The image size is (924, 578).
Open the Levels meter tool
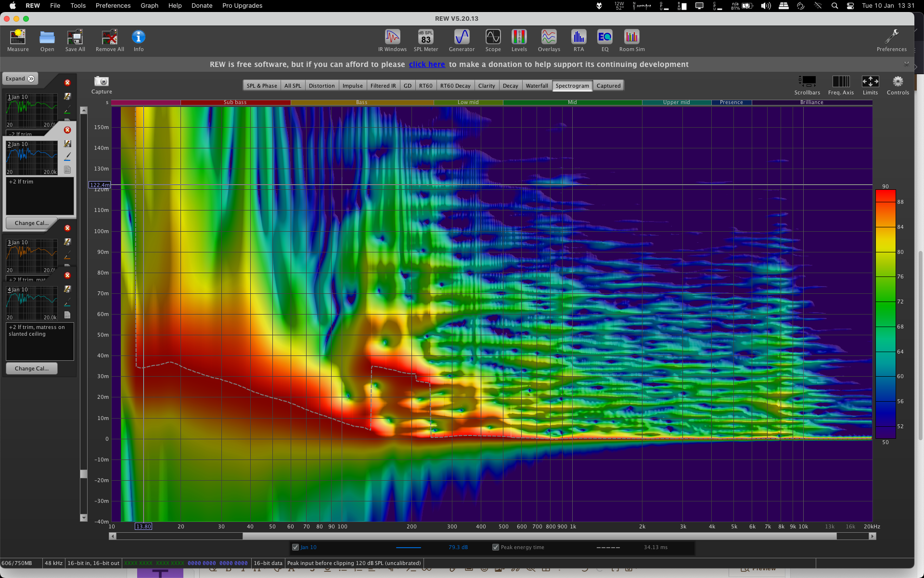[x=519, y=40]
